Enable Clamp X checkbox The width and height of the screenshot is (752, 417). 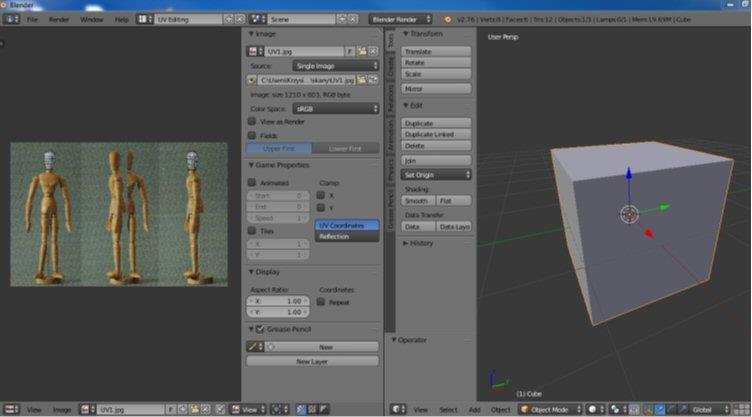tap(321, 195)
